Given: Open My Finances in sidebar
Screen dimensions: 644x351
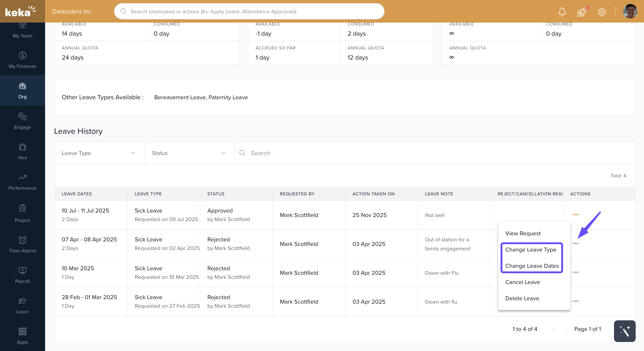Looking at the screenshot, I should point(23,60).
